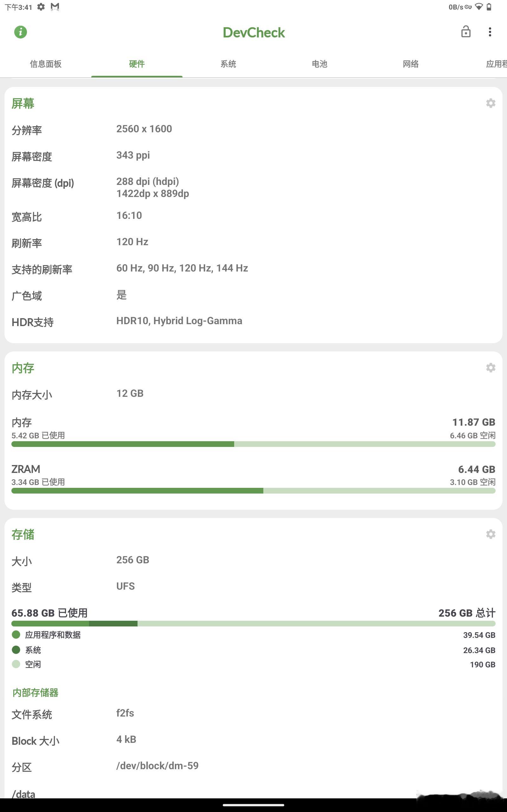Click the unlock padlock icon
The width and height of the screenshot is (507, 812).
[x=466, y=31]
